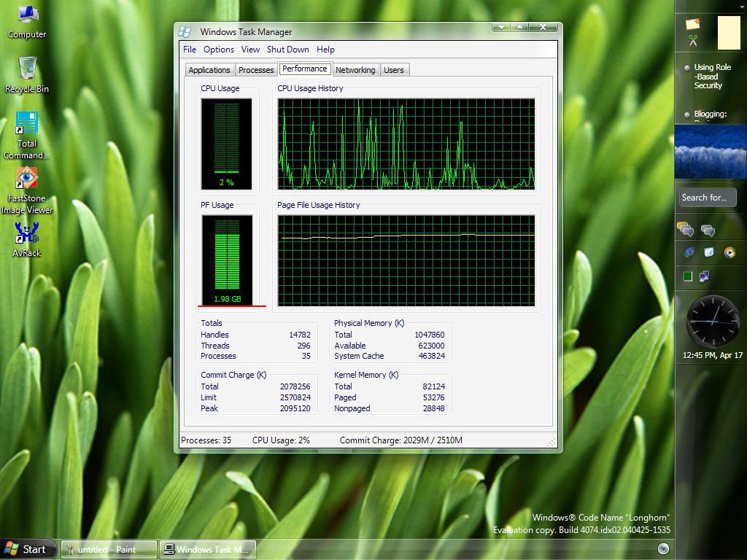Click the Nonpaged kernel memory value 28848

click(433, 408)
